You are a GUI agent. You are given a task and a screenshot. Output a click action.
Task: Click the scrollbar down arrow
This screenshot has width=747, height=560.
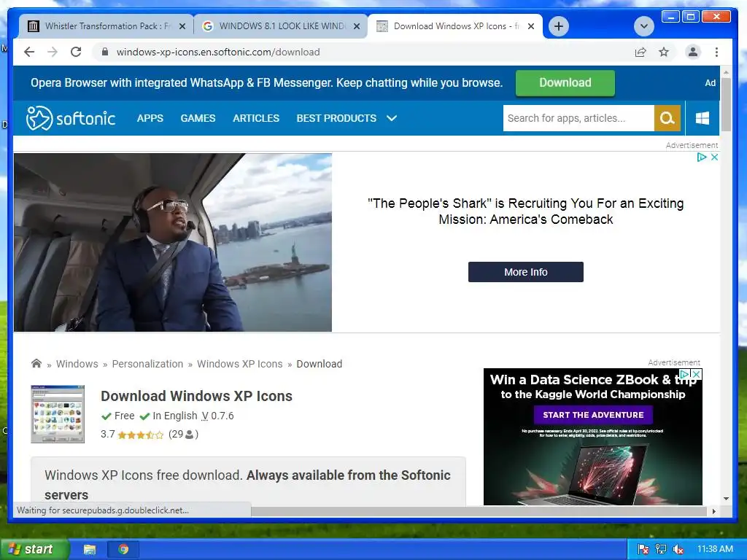[726, 499]
